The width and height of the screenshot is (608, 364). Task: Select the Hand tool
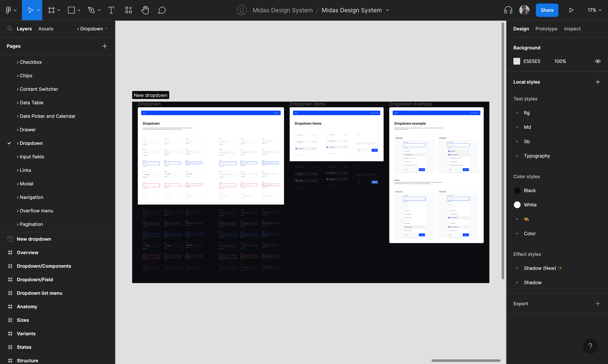[145, 10]
